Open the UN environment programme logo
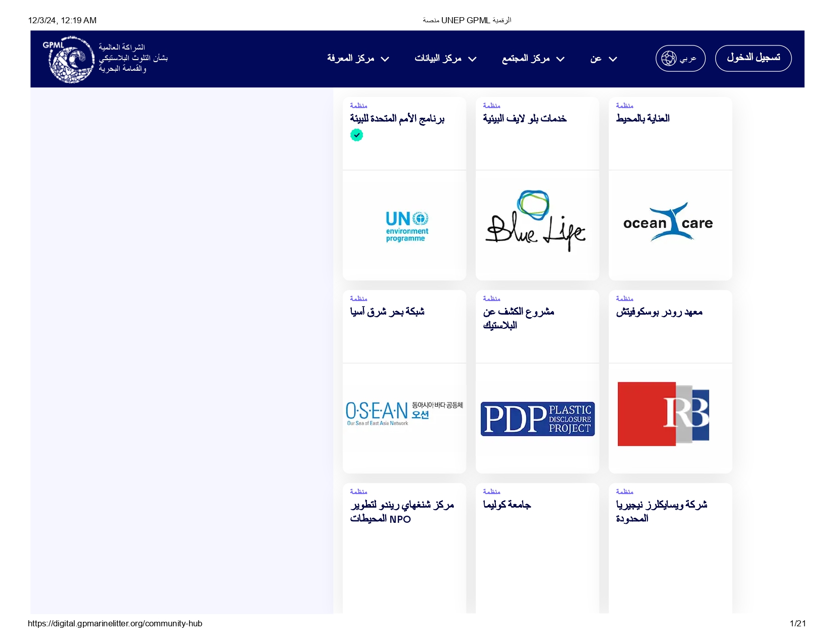This screenshot has height=644, width=834. (406, 226)
